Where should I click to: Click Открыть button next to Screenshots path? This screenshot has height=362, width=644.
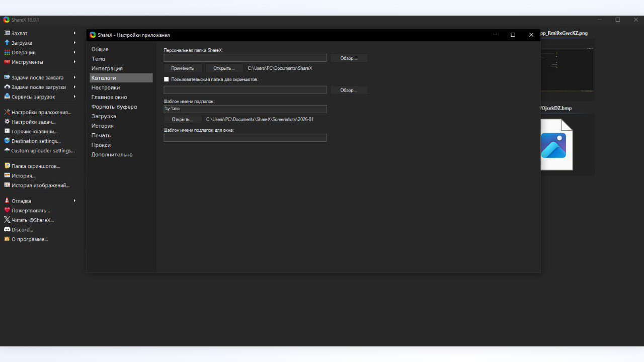183,120
